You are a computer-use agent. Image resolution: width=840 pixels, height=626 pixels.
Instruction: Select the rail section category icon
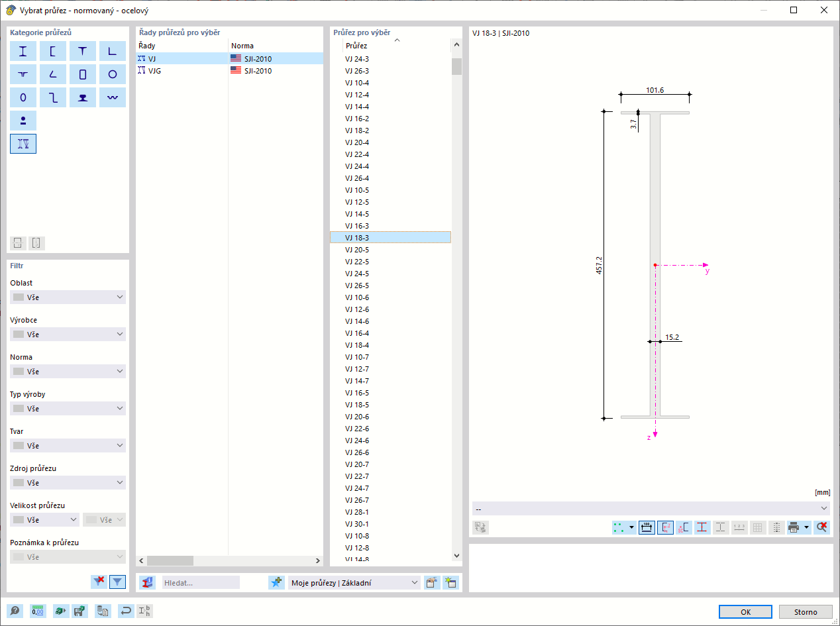pos(83,97)
